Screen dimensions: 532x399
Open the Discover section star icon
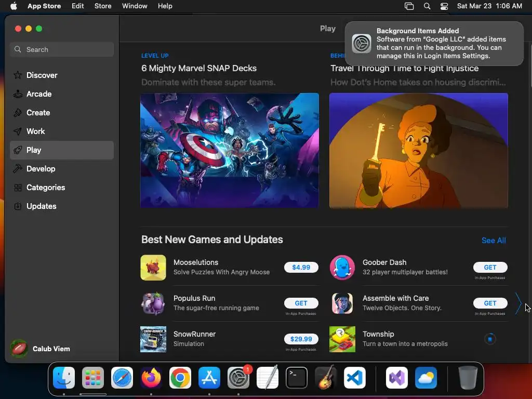[x=18, y=75]
